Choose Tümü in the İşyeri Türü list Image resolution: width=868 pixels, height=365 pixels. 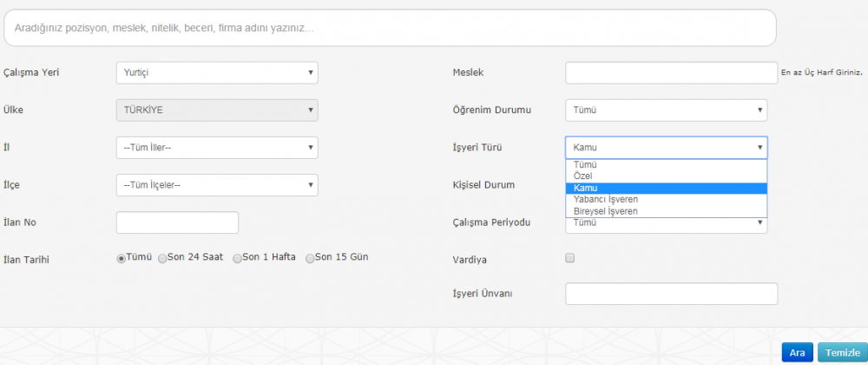tap(667, 165)
